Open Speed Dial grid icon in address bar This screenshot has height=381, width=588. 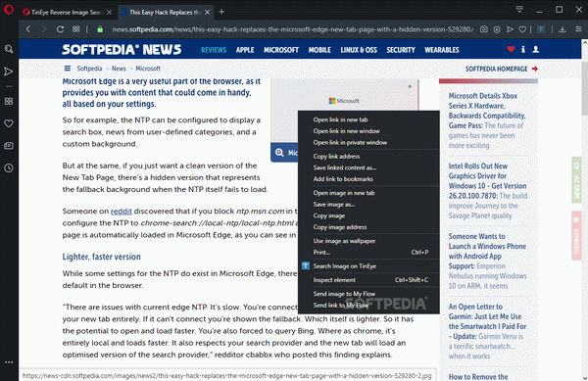75,29
